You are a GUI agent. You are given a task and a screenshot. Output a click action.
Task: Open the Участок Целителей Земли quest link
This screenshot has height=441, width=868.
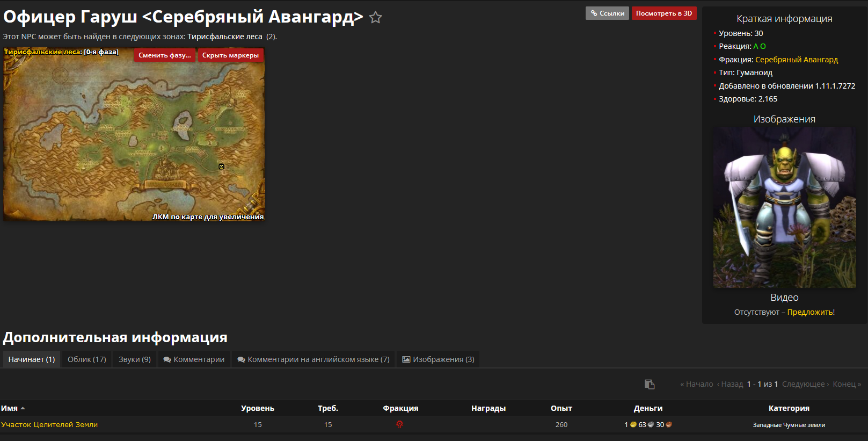click(49, 424)
